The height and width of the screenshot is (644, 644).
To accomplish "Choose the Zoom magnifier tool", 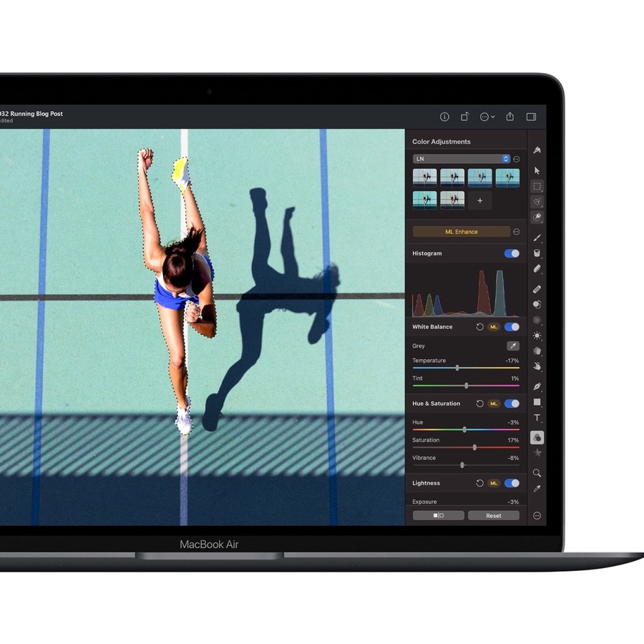I will (537, 473).
